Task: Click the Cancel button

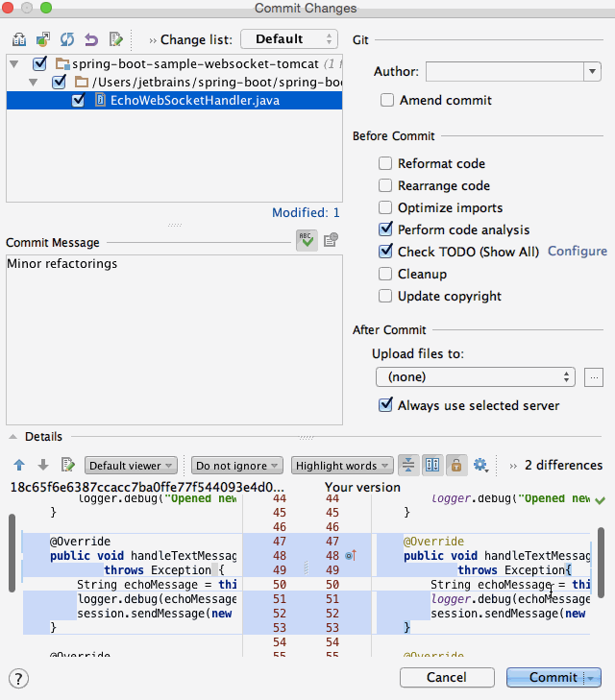Action: tap(447, 678)
